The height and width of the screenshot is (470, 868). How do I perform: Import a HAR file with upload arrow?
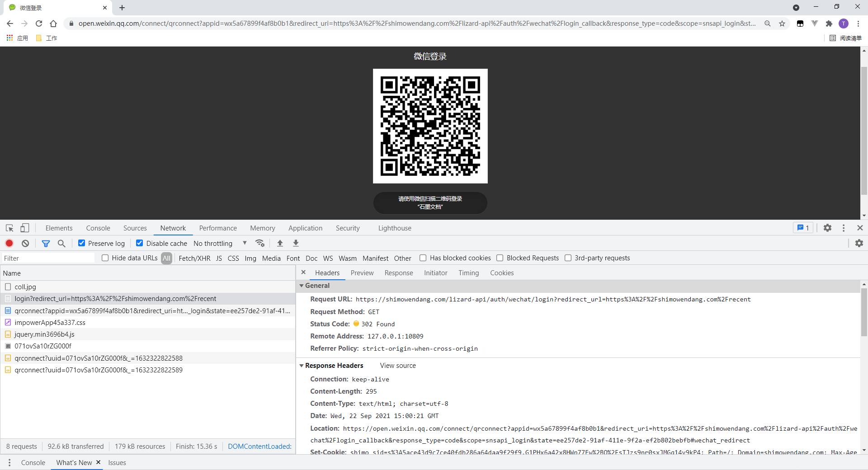280,243
